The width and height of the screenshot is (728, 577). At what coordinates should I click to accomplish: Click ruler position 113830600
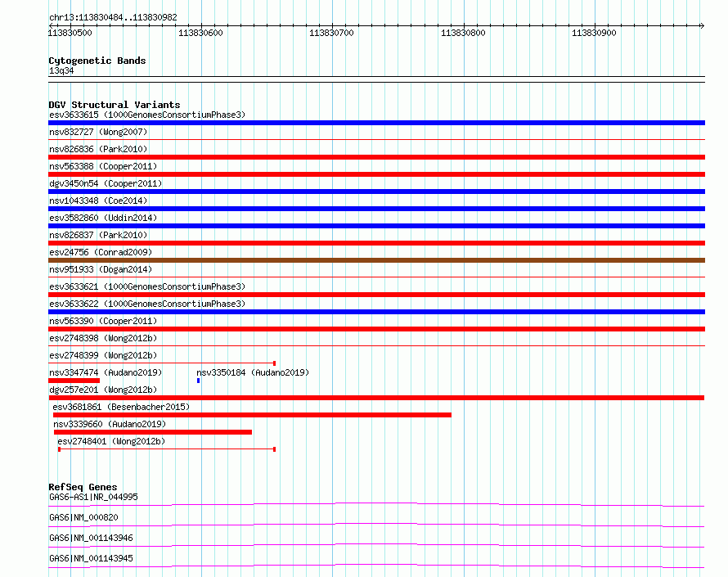coord(200,33)
